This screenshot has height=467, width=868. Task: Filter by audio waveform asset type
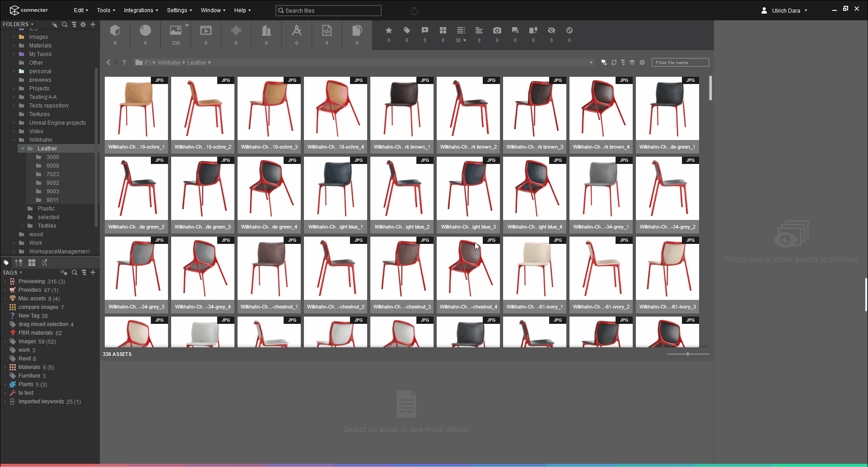pyautogui.click(x=236, y=31)
